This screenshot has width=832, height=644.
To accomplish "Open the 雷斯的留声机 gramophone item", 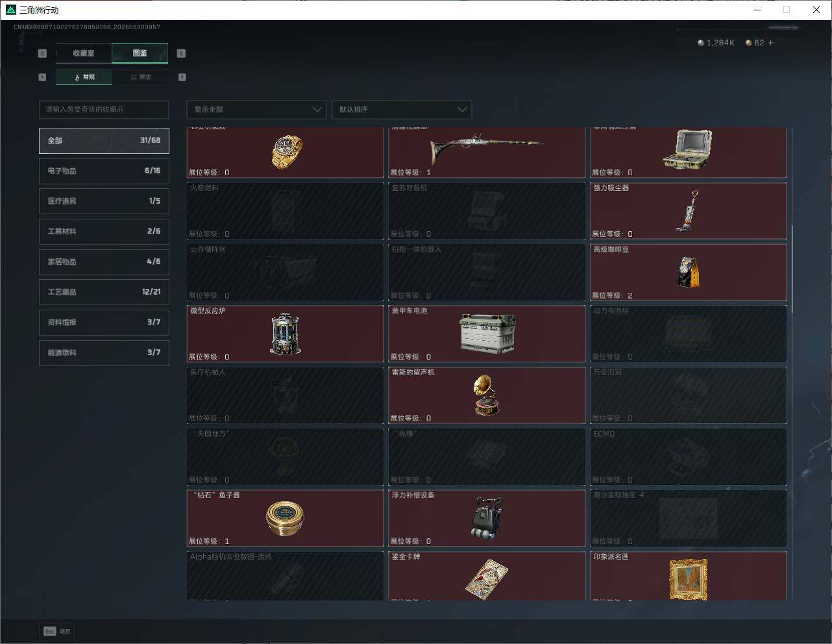I will tap(487, 395).
